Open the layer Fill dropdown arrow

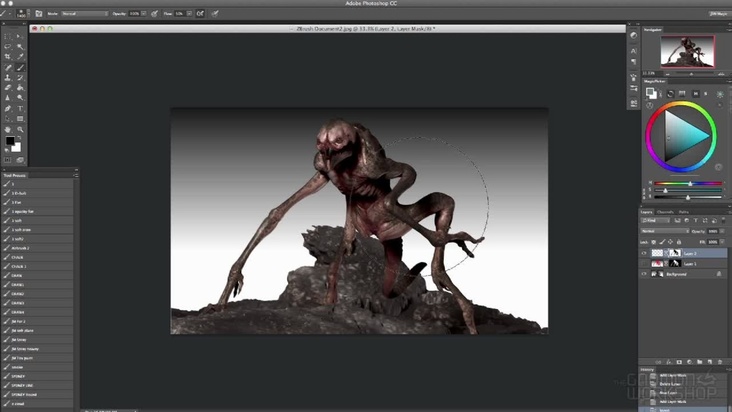tap(722, 242)
